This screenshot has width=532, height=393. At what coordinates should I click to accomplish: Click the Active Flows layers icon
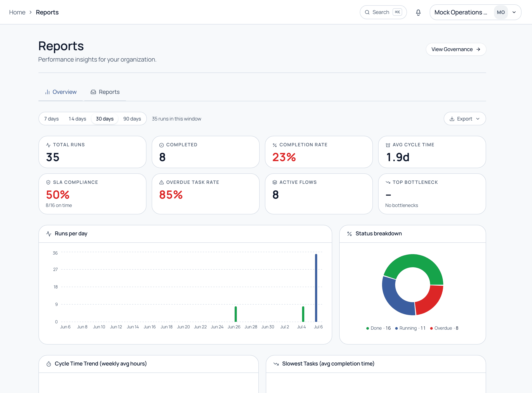pyautogui.click(x=275, y=183)
